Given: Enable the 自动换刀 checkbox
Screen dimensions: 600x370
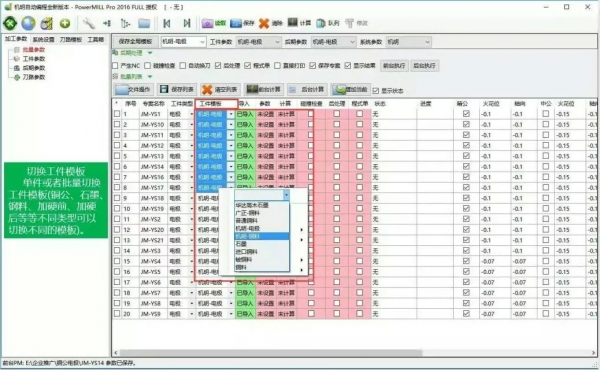Looking at the screenshot, I should click(x=183, y=66).
